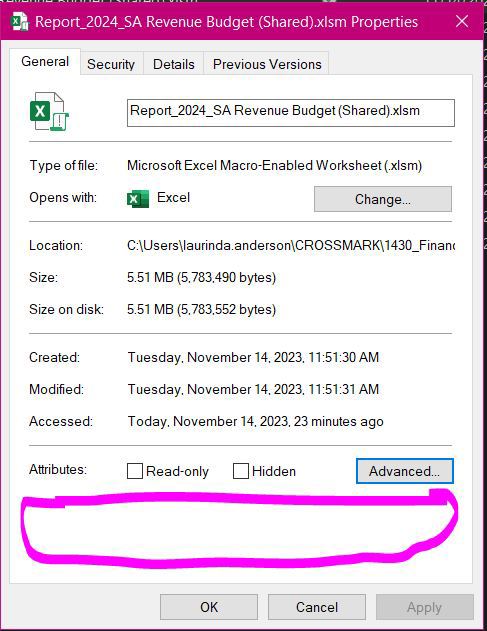Click the large Excel macro file icon
487x631 pixels.
pos(49,111)
